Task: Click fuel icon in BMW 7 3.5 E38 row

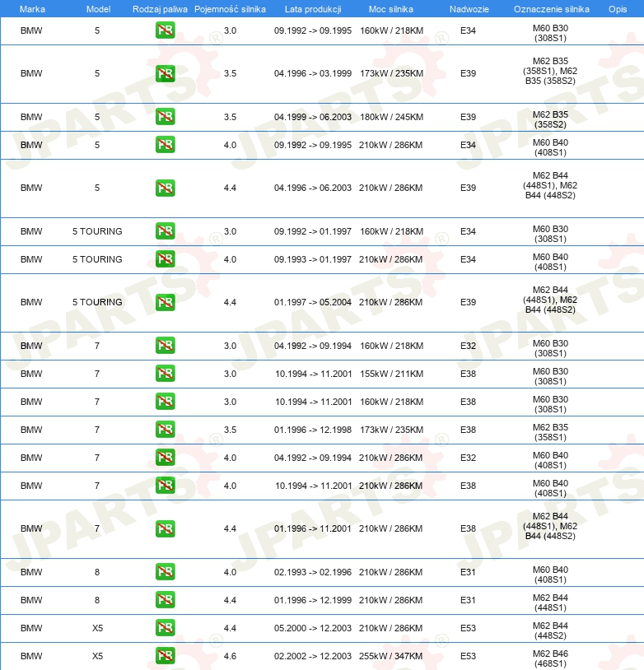Action: (x=165, y=430)
